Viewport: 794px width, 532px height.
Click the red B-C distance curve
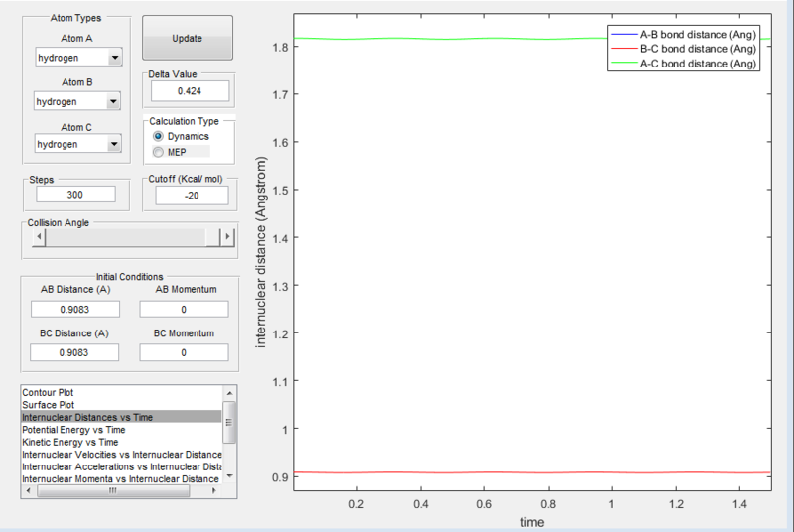[532, 472]
